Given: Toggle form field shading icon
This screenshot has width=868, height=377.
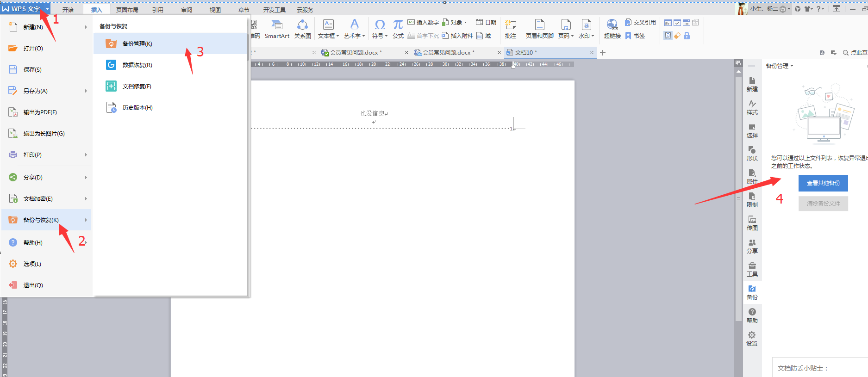Looking at the screenshot, I should (668, 36).
